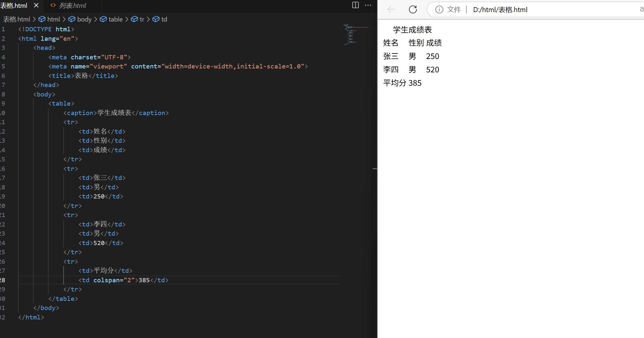Viewport: 644px width, 338px height.
Task: Click the td containing 520 in code
Action: point(101,243)
